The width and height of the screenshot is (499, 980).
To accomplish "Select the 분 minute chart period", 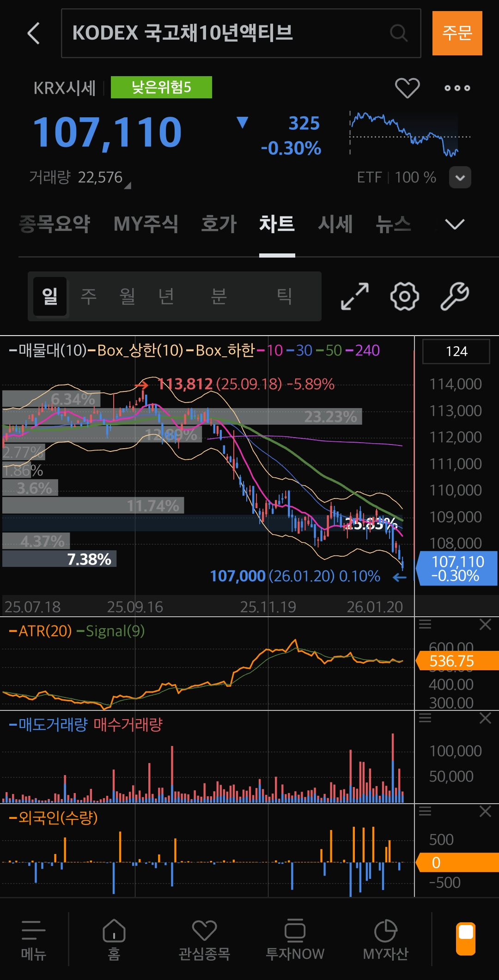I will pyautogui.click(x=219, y=296).
